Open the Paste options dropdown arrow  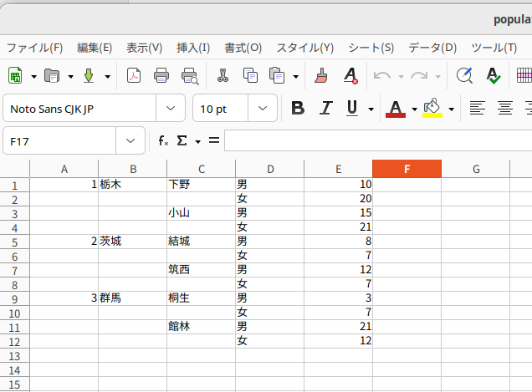coord(296,77)
